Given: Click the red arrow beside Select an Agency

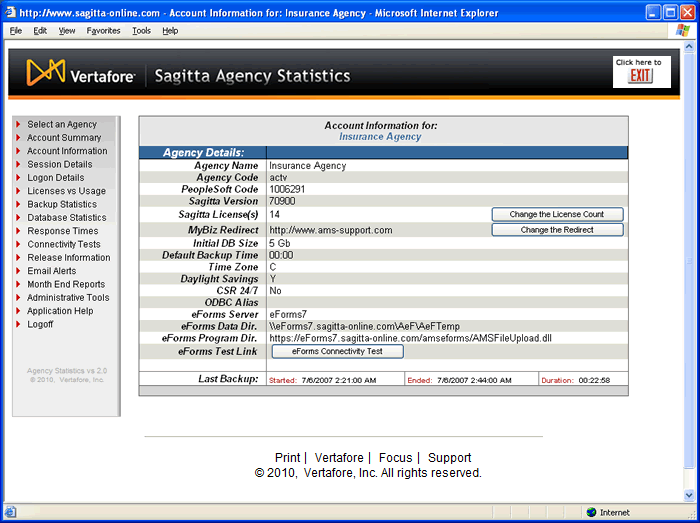Looking at the screenshot, I should (x=18, y=124).
